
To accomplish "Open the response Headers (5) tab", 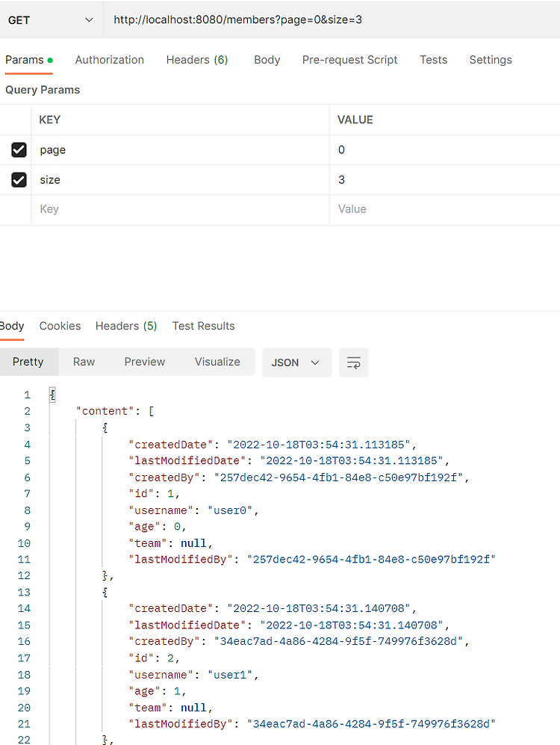I will [126, 326].
